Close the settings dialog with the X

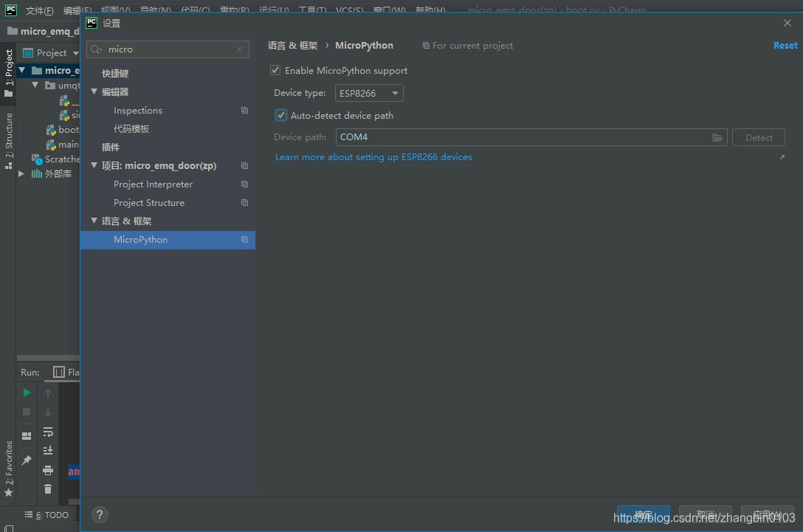point(787,23)
